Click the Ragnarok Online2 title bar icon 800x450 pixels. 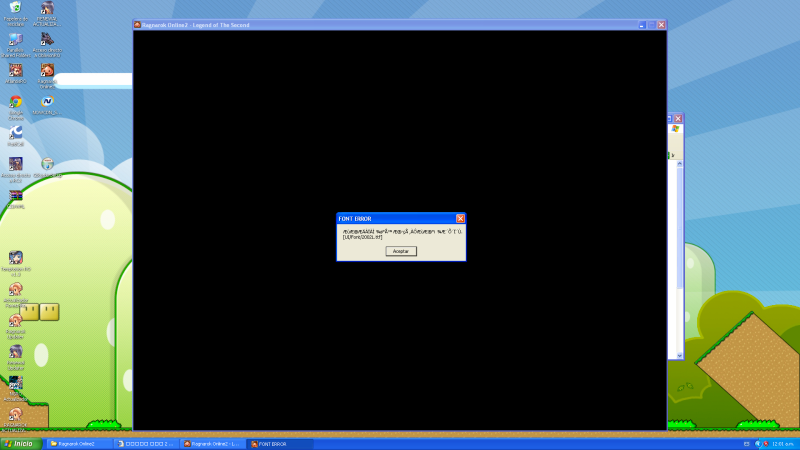click(137, 24)
